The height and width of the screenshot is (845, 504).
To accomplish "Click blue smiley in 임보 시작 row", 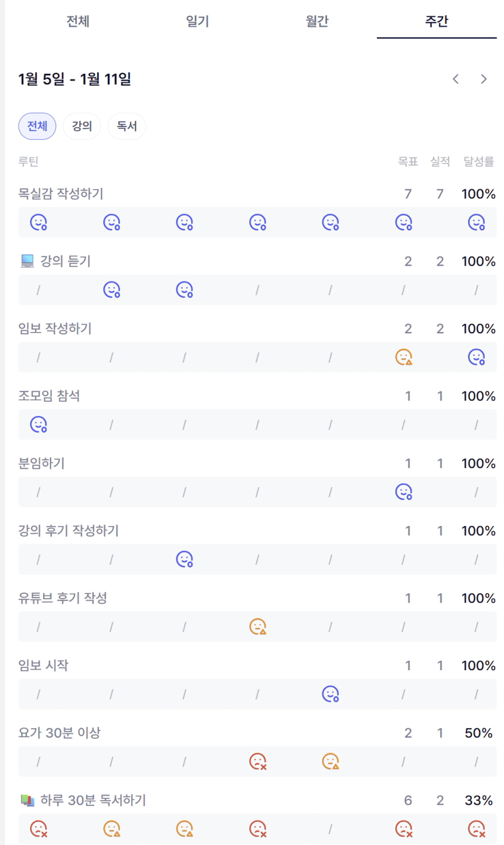I will [x=330, y=694].
